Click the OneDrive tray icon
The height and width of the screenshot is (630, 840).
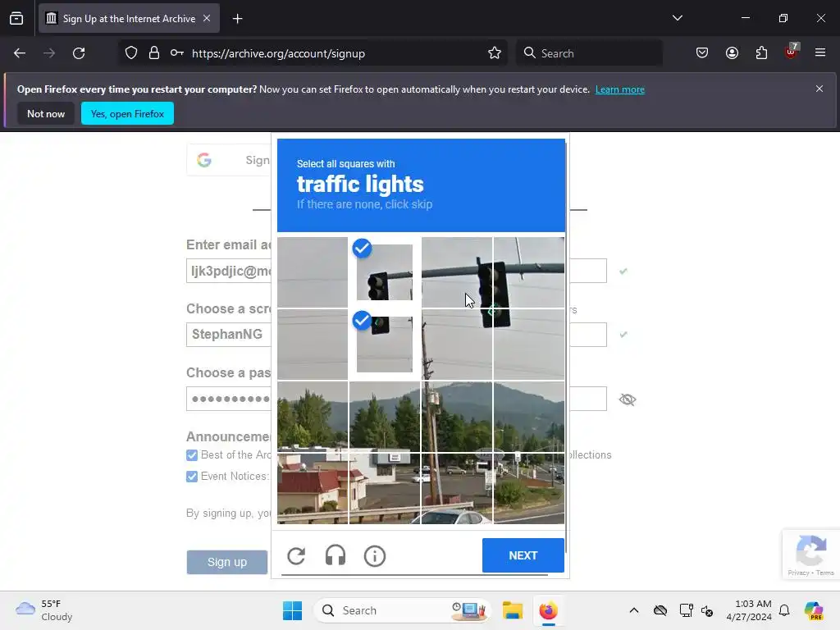click(660, 610)
